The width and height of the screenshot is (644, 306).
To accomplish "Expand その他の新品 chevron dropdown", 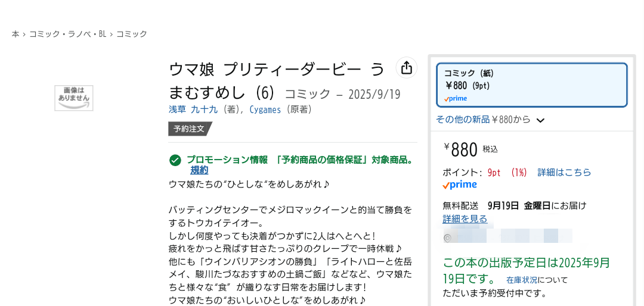I will click(540, 120).
